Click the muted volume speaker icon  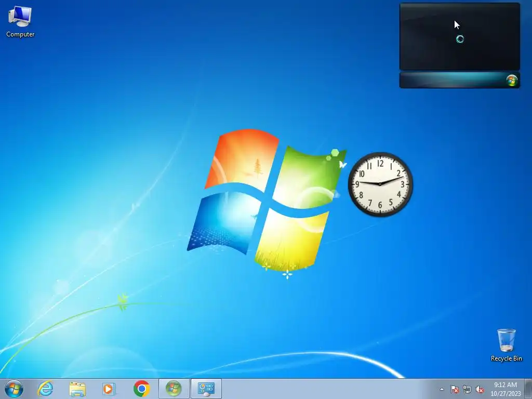click(x=480, y=390)
